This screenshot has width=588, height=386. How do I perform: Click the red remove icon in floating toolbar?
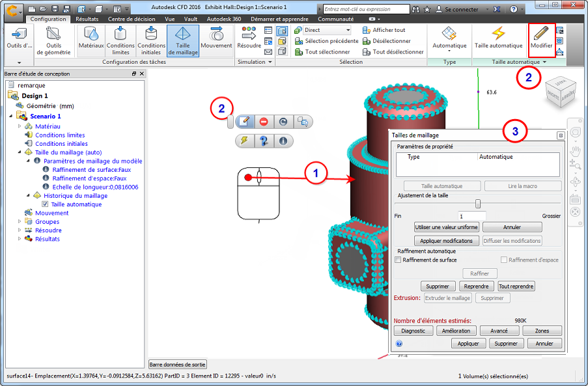click(264, 122)
